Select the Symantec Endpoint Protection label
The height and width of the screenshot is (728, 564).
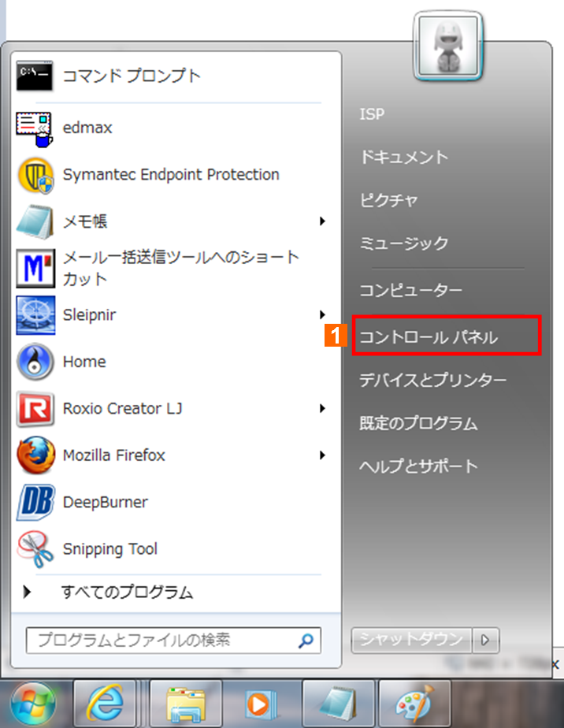171,175
